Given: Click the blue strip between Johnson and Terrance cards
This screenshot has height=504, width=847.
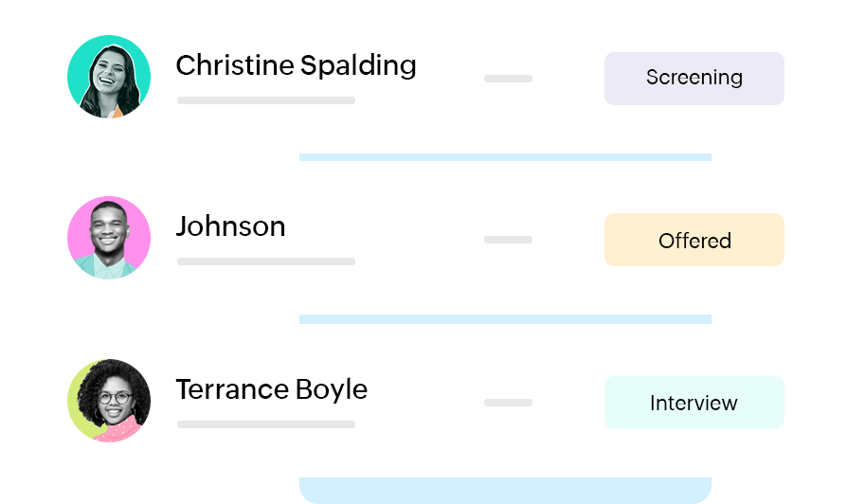Looking at the screenshot, I should tap(505, 319).
